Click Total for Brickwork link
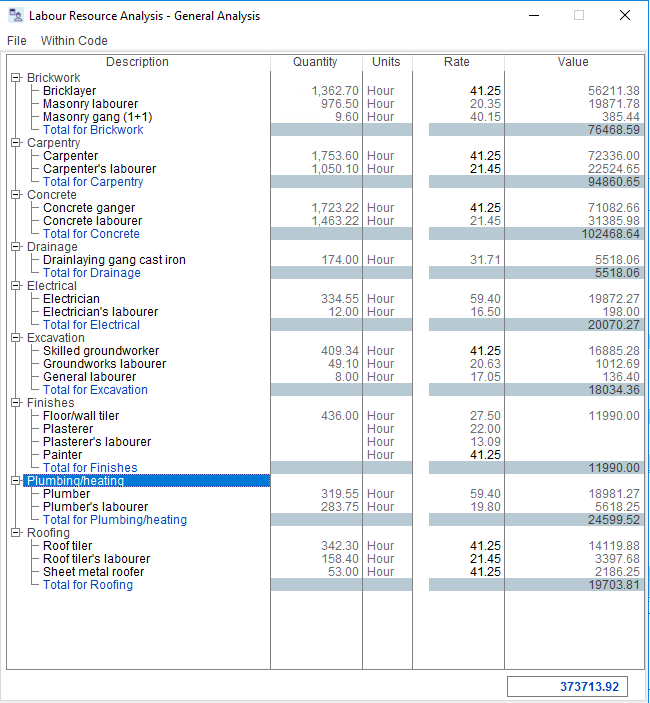Screen dimensions: 650x703 [93, 130]
